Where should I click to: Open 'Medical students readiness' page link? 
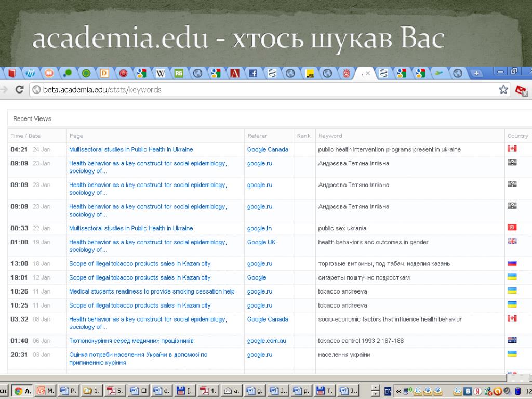pyautogui.click(x=152, y=291)
